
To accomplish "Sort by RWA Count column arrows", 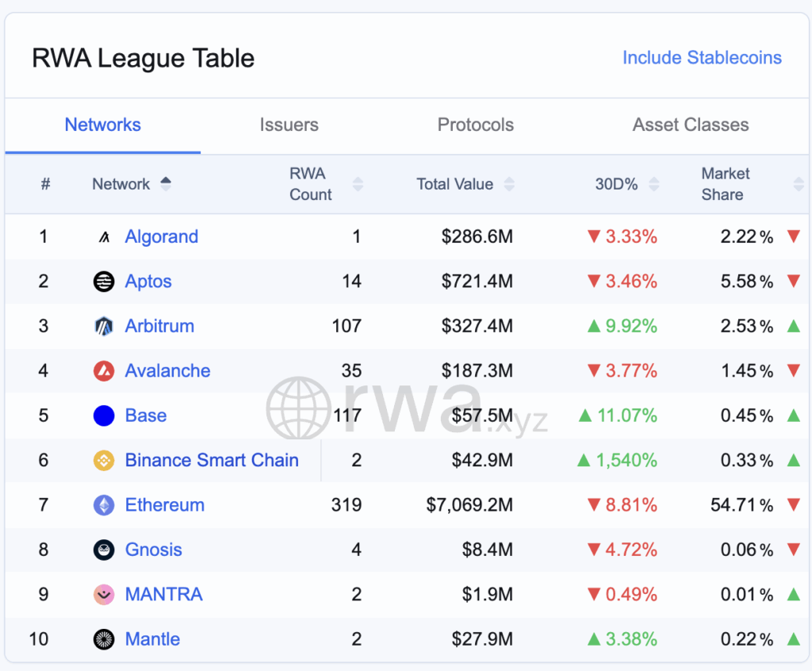I will point(358,184).
